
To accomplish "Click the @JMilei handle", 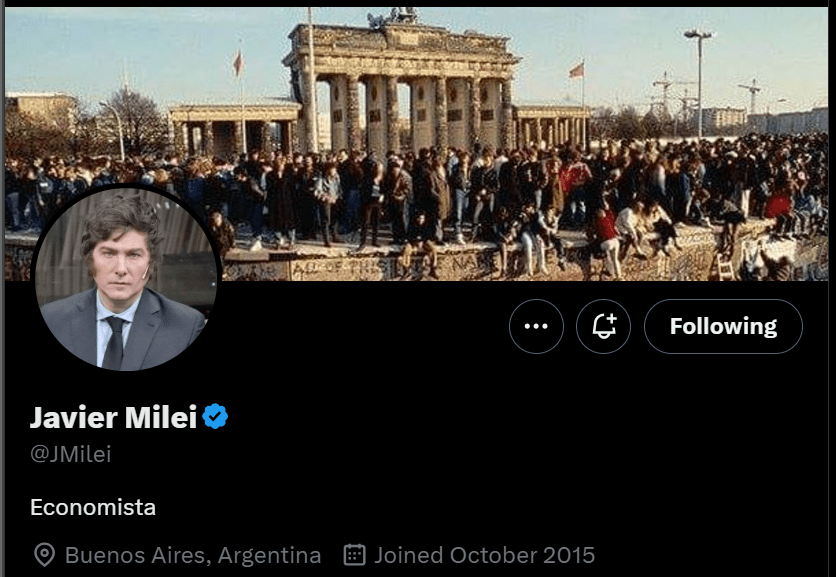I will point(70,454).
